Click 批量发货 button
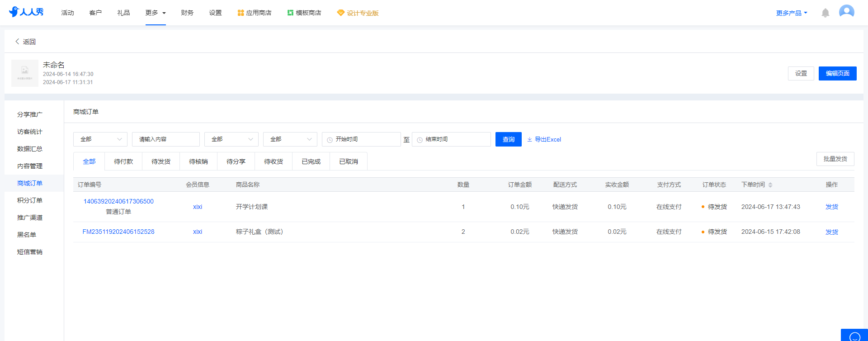Viewport: 868px width, 341px height. coord(835,159)
